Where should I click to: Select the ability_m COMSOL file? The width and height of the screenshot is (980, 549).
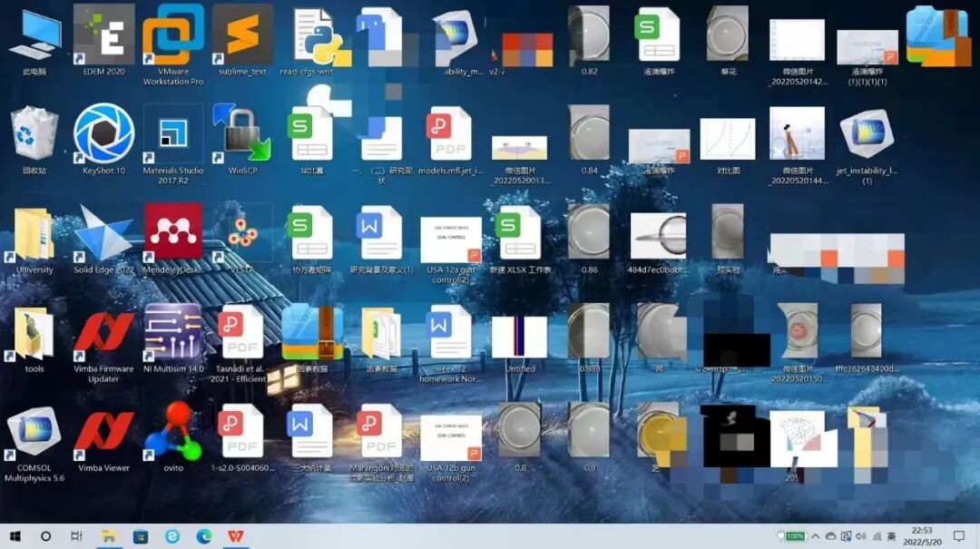pos(463,41)
